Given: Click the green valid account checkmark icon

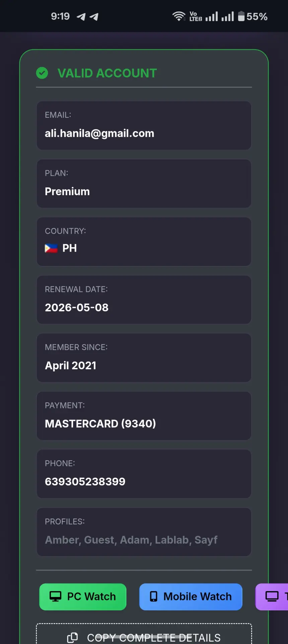Looking at the screenshot, I should pos(42,73).
